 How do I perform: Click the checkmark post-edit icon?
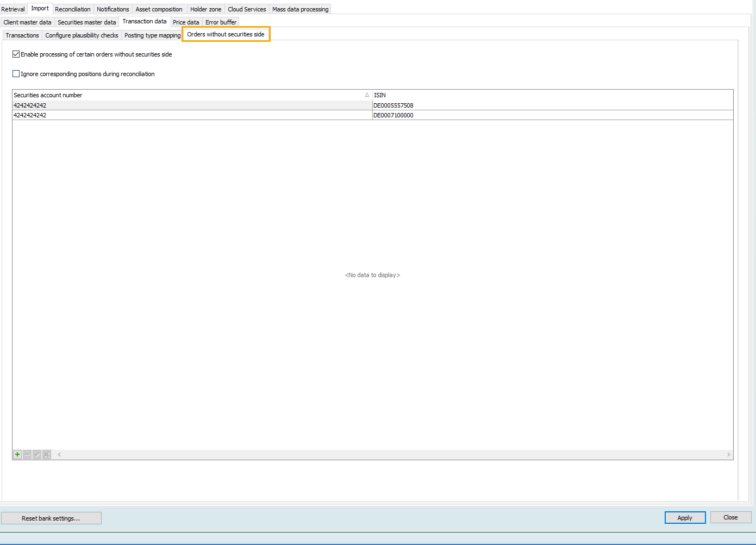tap(37, 454)
